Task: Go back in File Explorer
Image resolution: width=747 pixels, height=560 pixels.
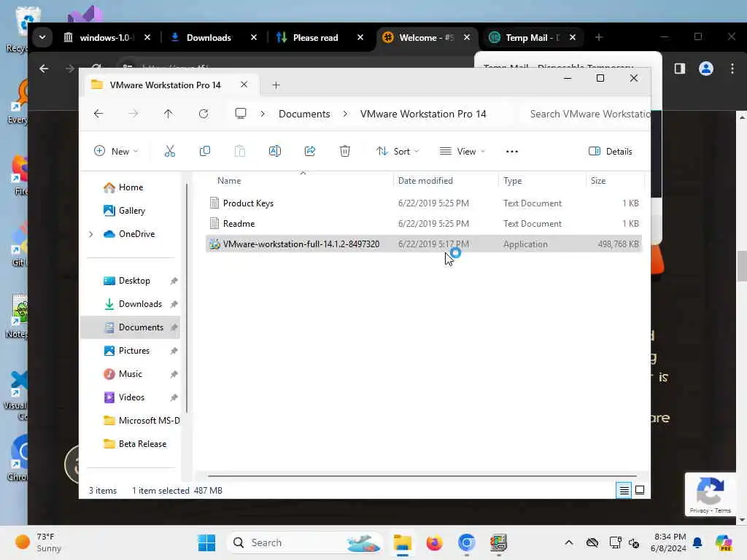Action: [98, 114]
